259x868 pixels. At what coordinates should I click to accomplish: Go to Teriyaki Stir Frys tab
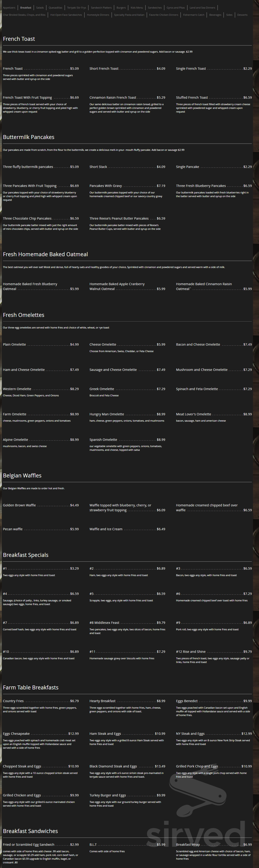(x=76, y=7)
